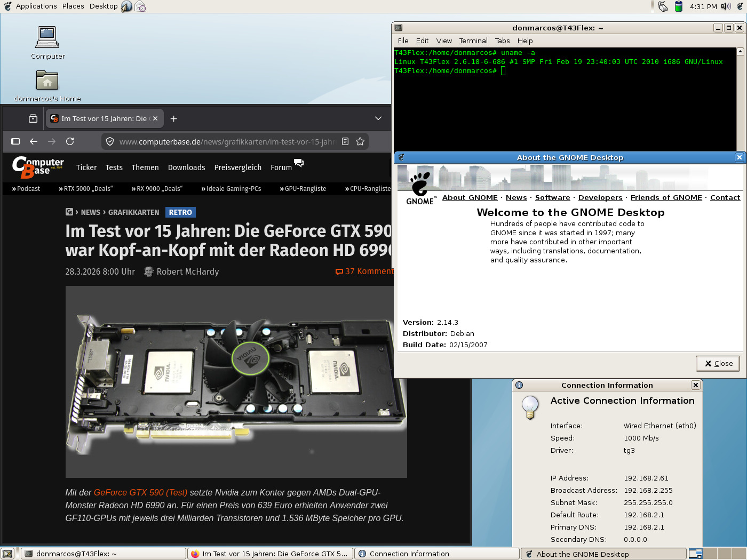Click the Software link in About GNOME
This screenshot has width=747, height=560.
(552, 197)
